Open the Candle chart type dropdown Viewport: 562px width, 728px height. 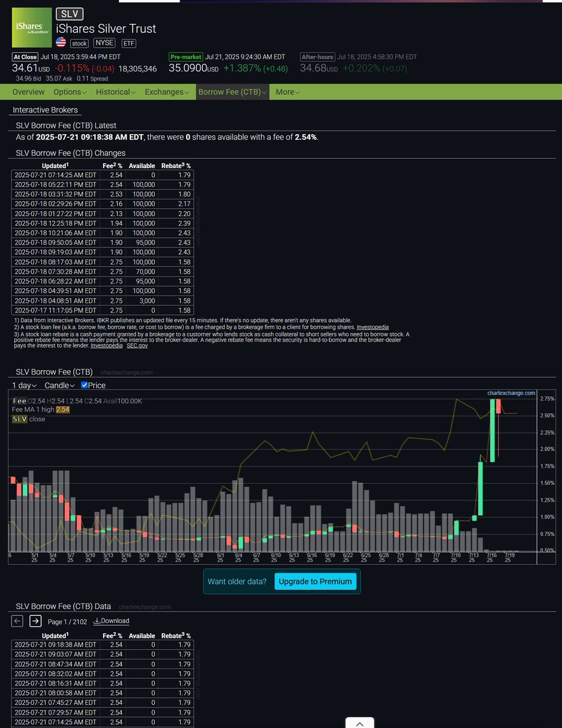tap(59, 385)
